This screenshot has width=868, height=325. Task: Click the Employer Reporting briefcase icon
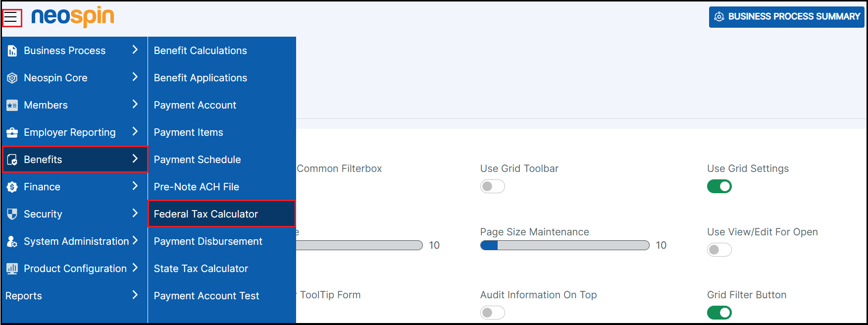coord(12,132)
